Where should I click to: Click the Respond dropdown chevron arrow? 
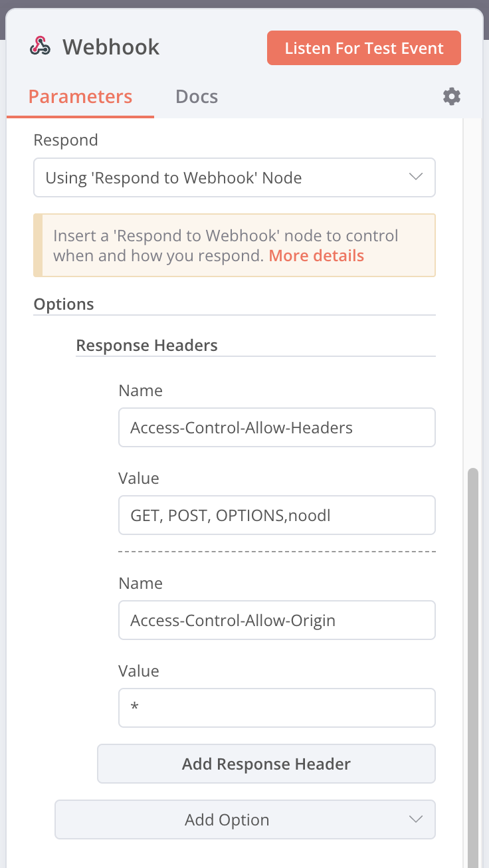(416, 177)
